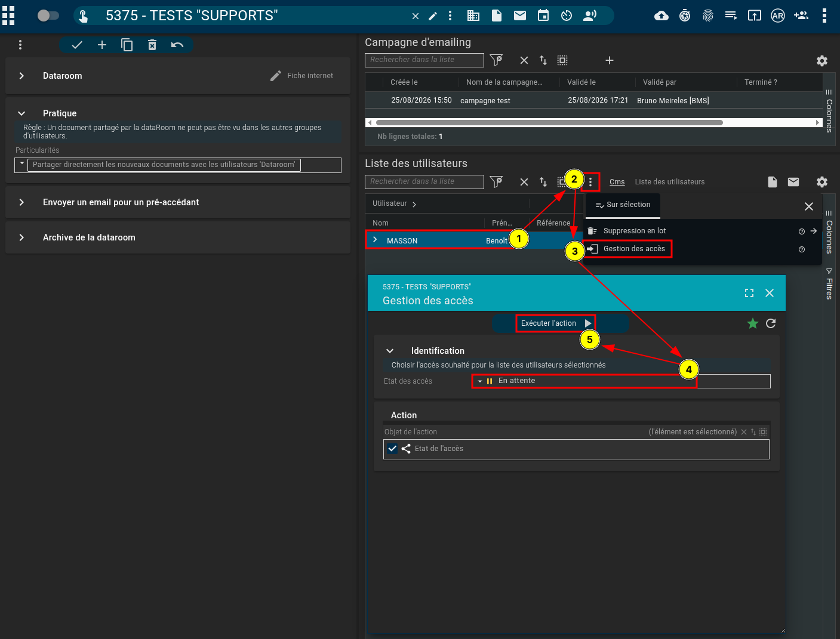Click the refresh icon in Gestion des accès
This screenshot has width=840, height=639.
tap(771, 323)
